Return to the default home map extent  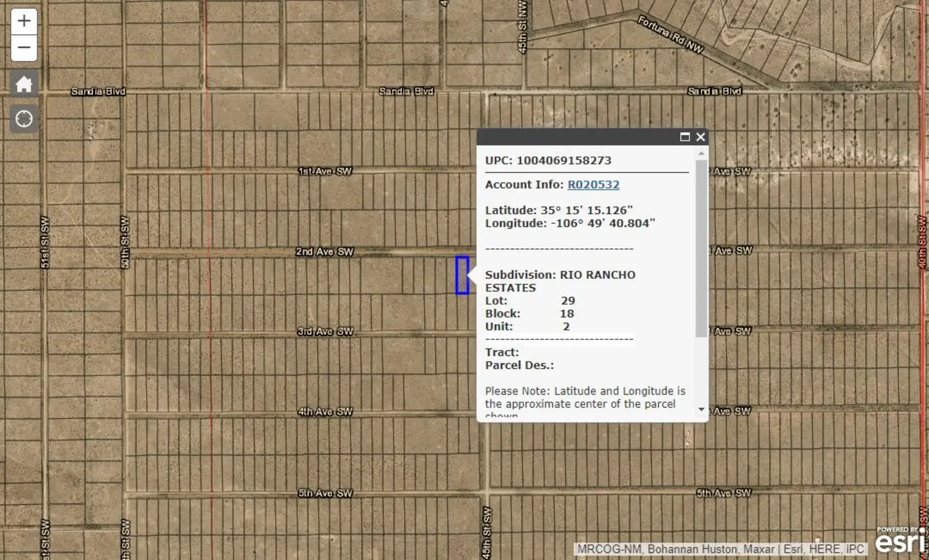24,85
